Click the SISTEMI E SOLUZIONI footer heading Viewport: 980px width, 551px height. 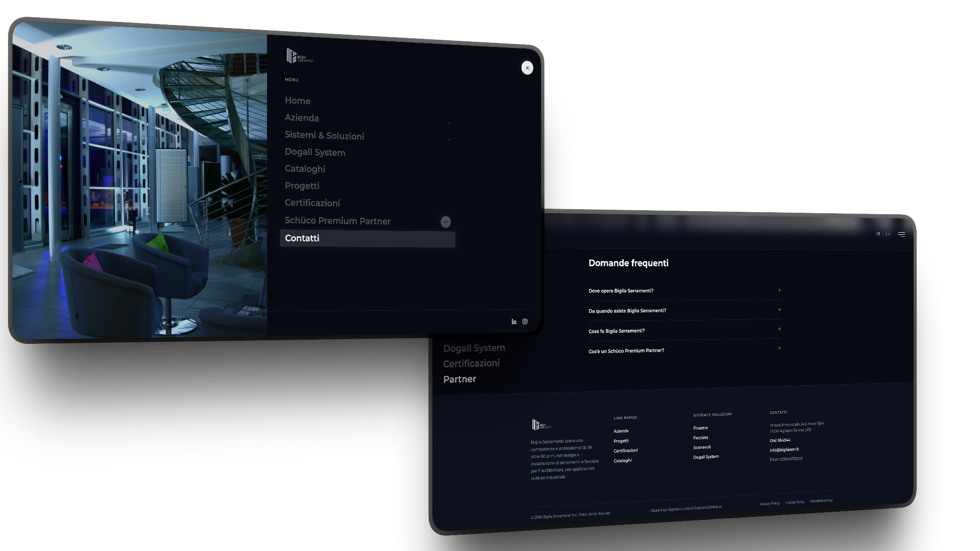pos(713,415)
